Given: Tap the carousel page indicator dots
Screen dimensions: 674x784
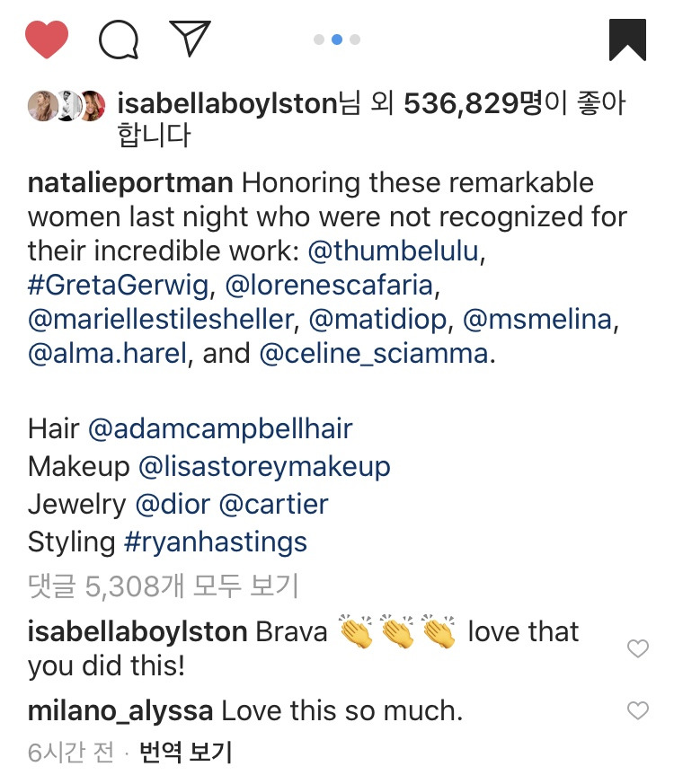Looking at the screenshot, I should (x=337, y=40).
